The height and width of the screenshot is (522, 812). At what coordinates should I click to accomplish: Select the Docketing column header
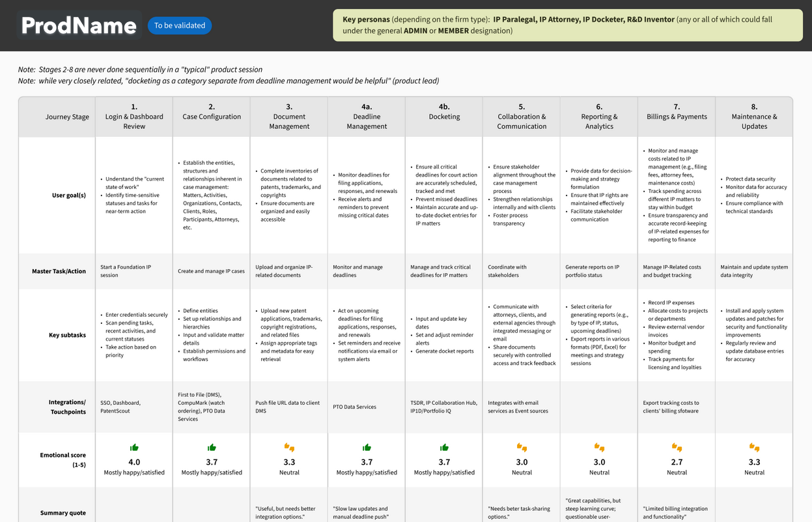point(444,117)
